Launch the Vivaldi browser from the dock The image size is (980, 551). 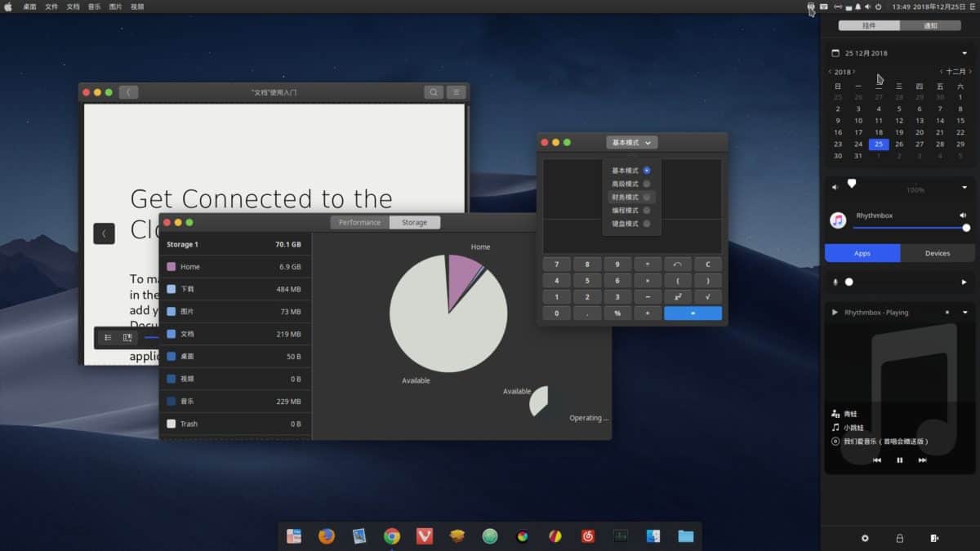coord(425,536)
